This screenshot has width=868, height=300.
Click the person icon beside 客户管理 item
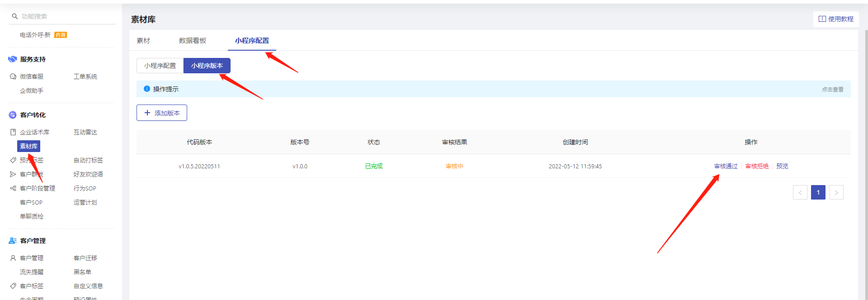pyautogui.click(x=13, y=258)
